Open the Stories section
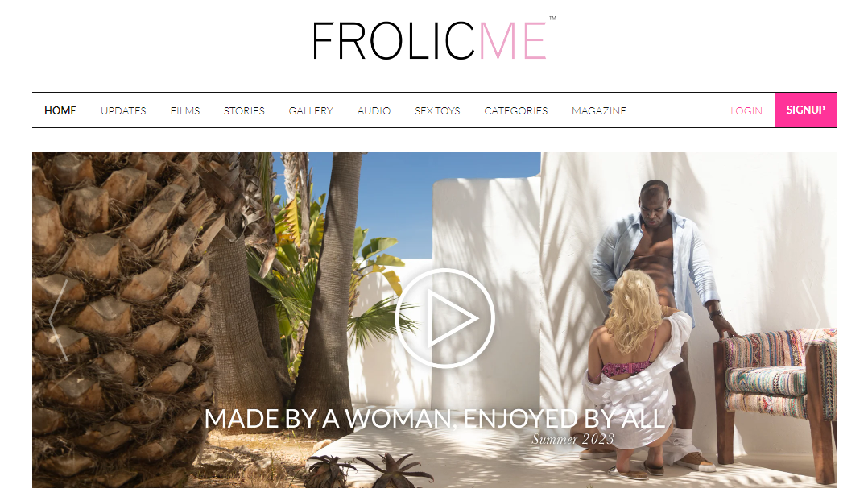Viewport: 868px width, 501px height. (244, 110)
